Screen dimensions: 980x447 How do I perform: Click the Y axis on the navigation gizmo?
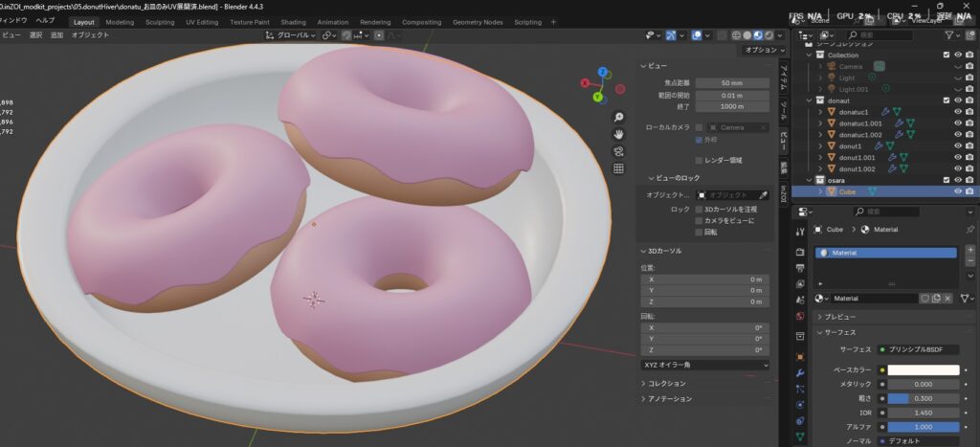click(598, 98)
